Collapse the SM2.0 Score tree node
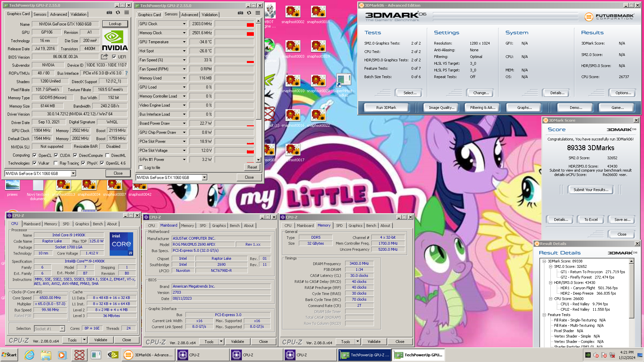 point(550,266)
